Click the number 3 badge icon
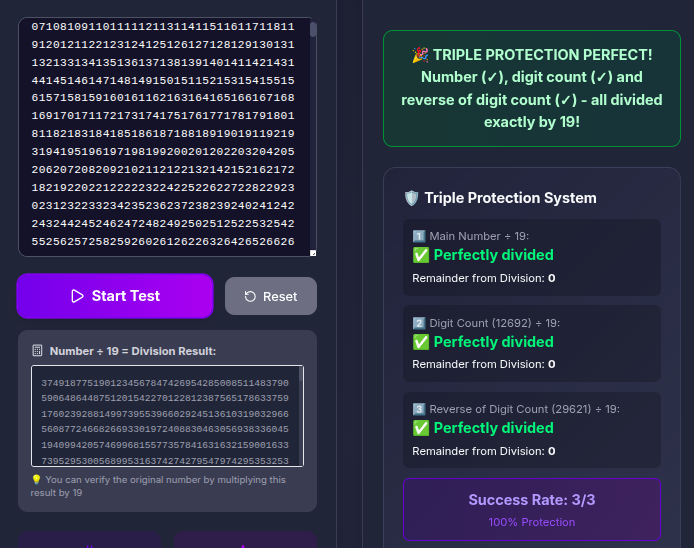694x548 pixels. pos(418,409)
